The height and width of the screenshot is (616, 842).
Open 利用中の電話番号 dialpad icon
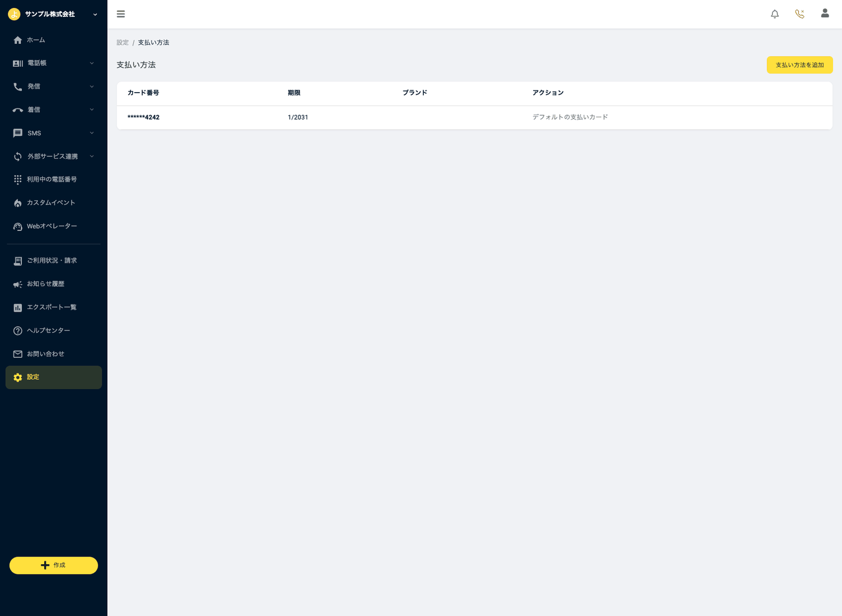pyautogui.click(x=18, y=179)
